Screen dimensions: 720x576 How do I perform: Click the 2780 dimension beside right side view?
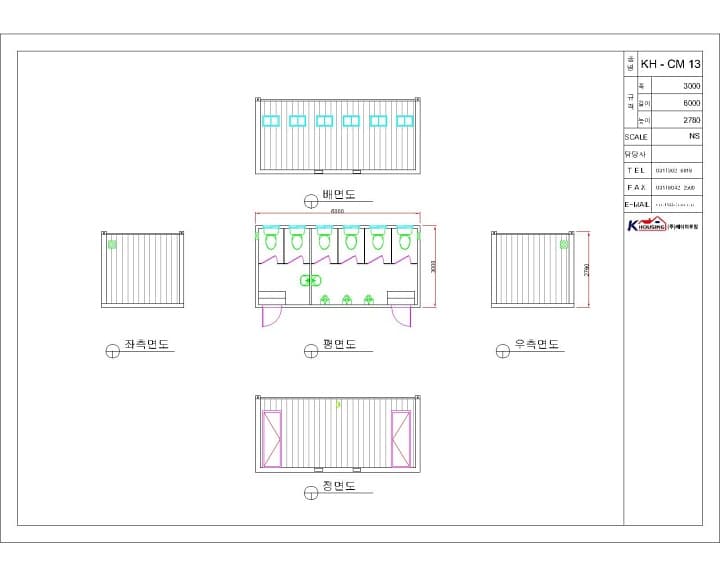click(586, 270)
